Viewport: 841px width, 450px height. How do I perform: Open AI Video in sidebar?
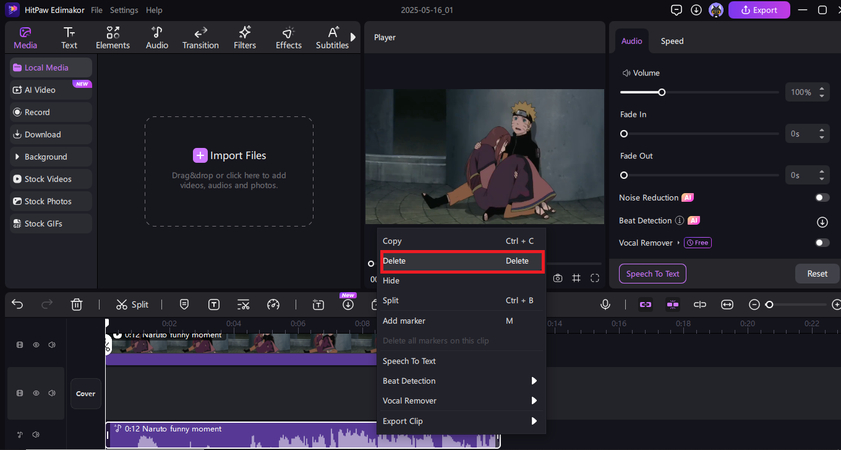point(51,90)
